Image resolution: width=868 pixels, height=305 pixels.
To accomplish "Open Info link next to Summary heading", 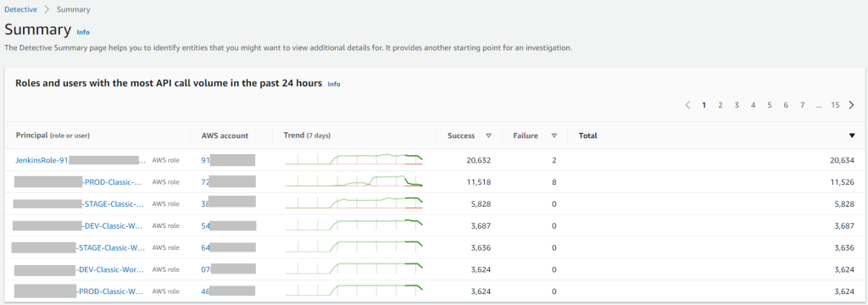I will [83, 32].
